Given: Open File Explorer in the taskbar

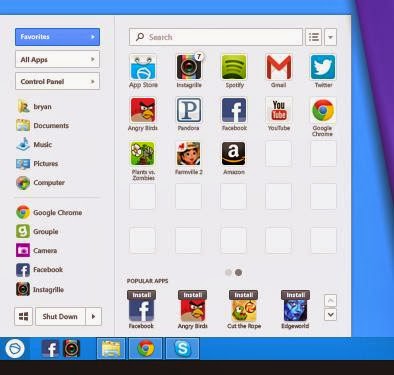Looking at the screenshot, I should [111, 349].
